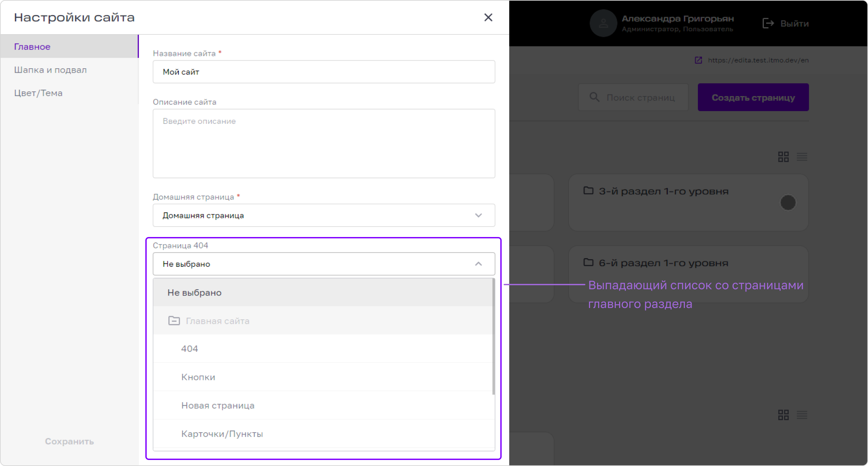Image resolution: width=868 pixels, height=466 pixels.
Task: Click the user avatar icon
Action: pyautogui.click(x=603, y=23)
